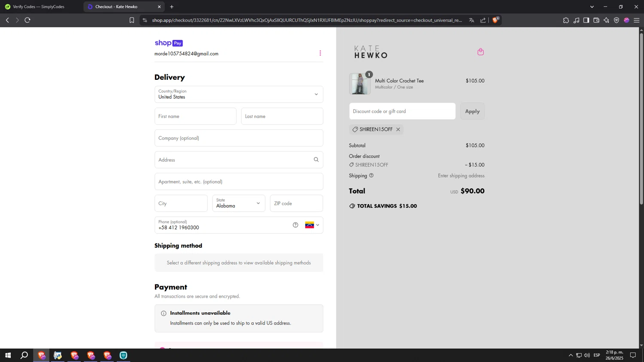The image size is (644, 362).
Task: Select the Checkout - Kate Hewko tab
Action: 124,7
